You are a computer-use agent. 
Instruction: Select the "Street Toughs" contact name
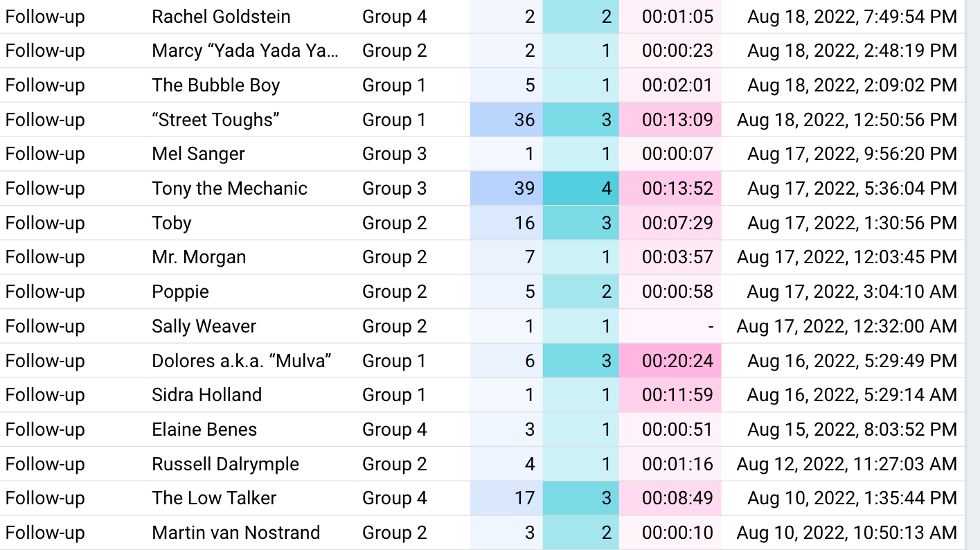[215, 120]
